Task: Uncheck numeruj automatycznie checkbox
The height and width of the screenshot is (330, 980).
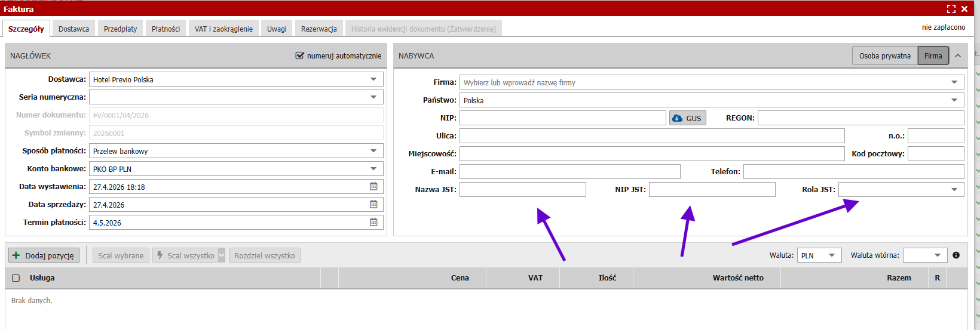Action: [x=300, y=55]
